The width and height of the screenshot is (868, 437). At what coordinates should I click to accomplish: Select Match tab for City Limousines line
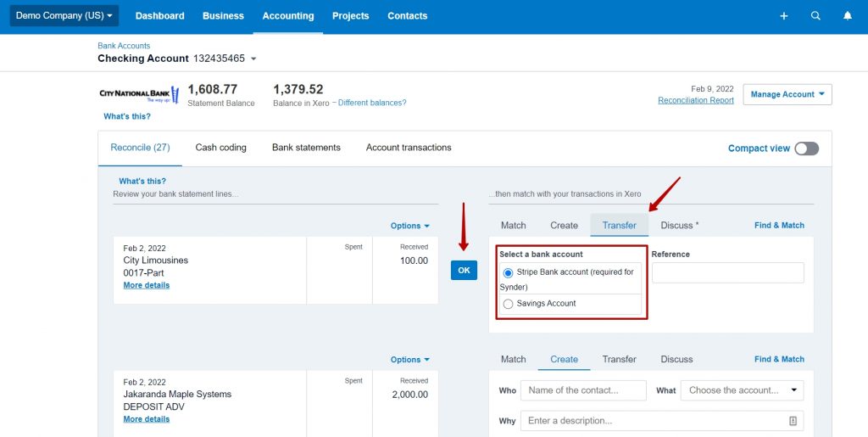[513, 226]
